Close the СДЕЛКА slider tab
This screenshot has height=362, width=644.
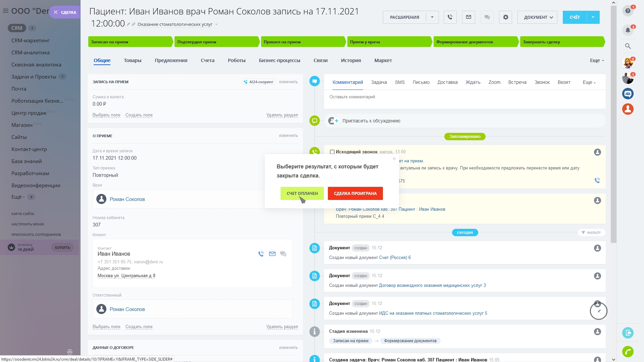(x=56, y=12)
